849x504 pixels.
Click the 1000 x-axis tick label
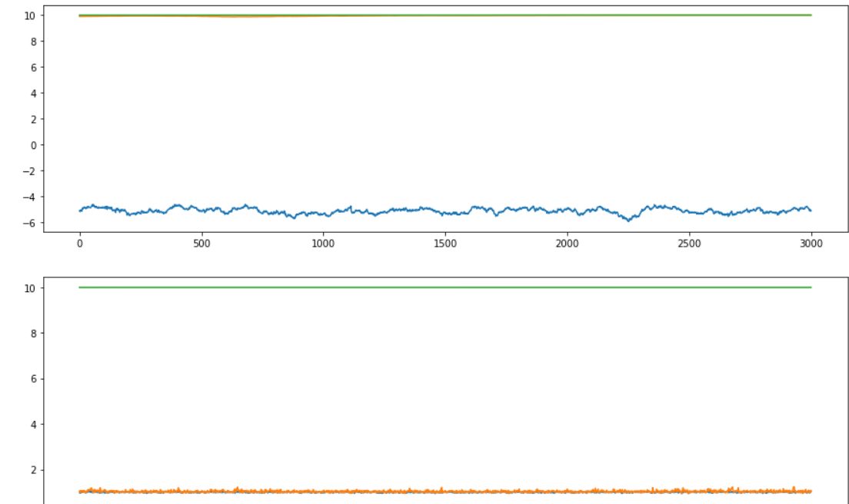click(x=323, y=244)
